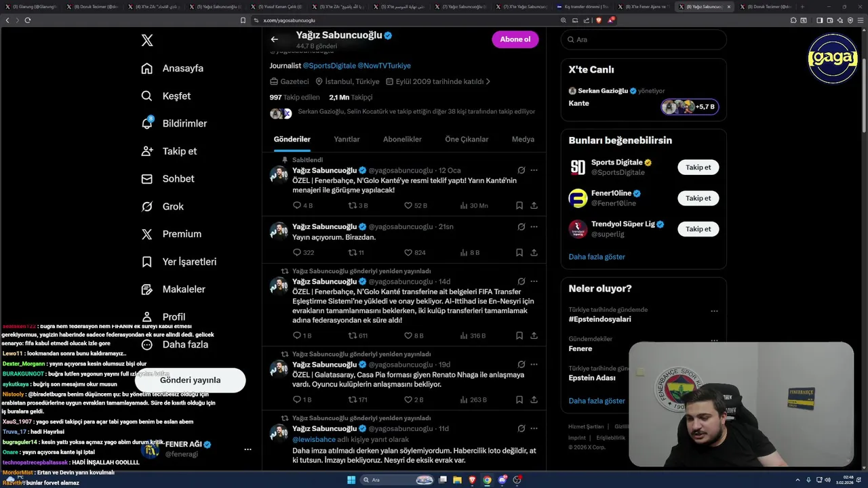This screenshot has height=488, width=868.
Task: Click Daha fazla göster under suggestions
Action: point(597,257)
